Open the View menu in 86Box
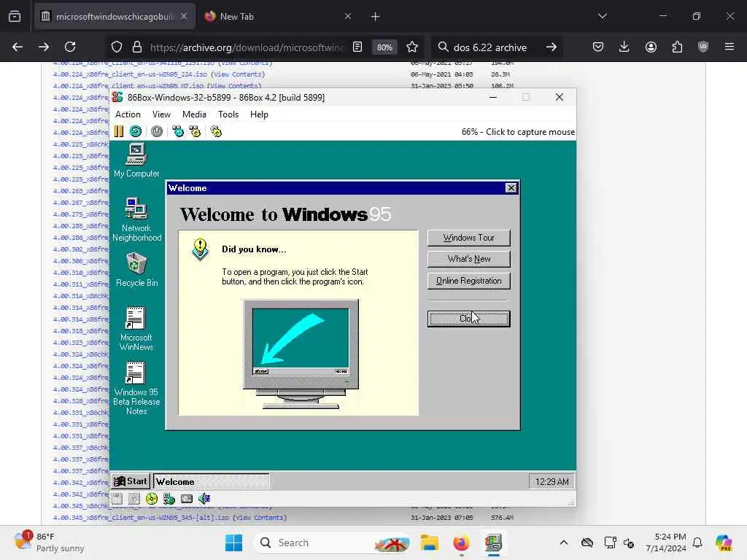The height and width of the screenshot is (560, 747). (x=161, y=114)
